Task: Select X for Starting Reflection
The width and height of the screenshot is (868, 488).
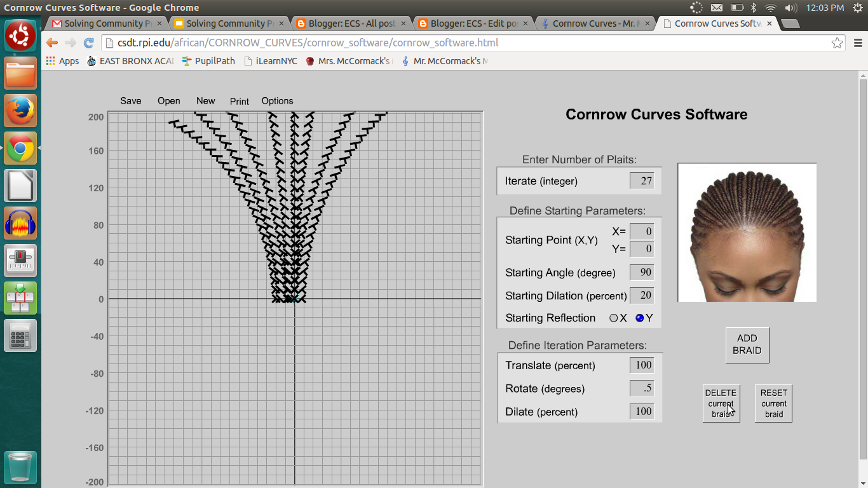Action: [614, 318]
